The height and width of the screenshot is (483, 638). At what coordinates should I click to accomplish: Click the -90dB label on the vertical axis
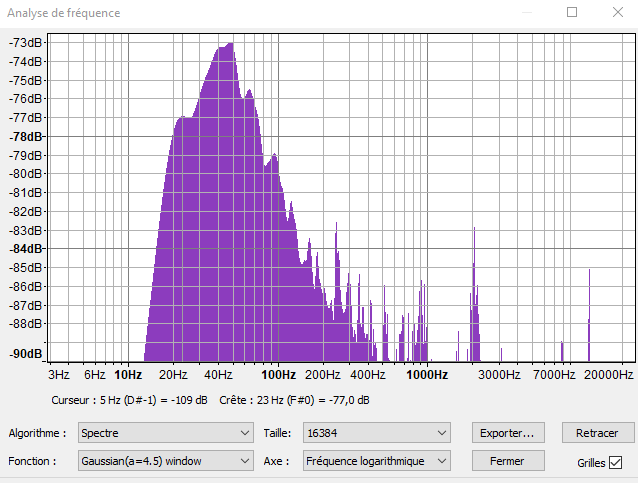click(27, 354)
